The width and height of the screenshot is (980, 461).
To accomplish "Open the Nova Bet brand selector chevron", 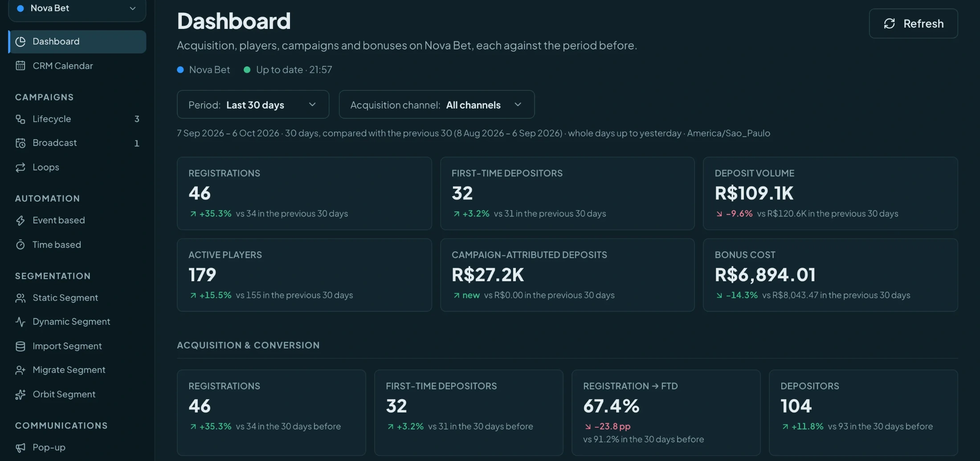I will [x=132, y=8].
